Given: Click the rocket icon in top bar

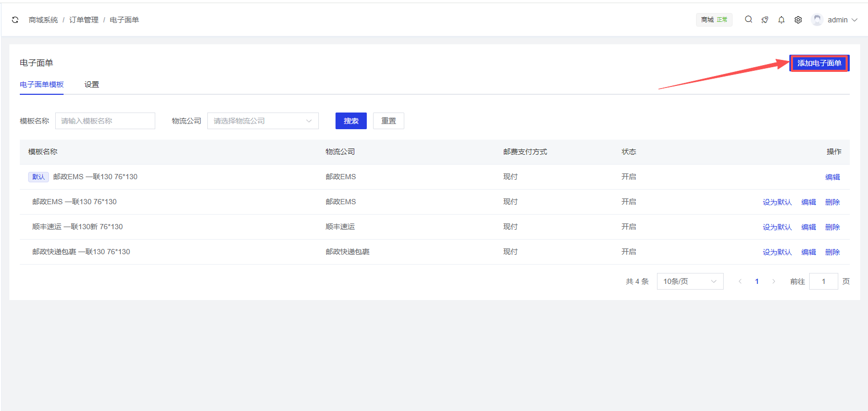Looking at the screenshot, I should (x=765, y=20).
